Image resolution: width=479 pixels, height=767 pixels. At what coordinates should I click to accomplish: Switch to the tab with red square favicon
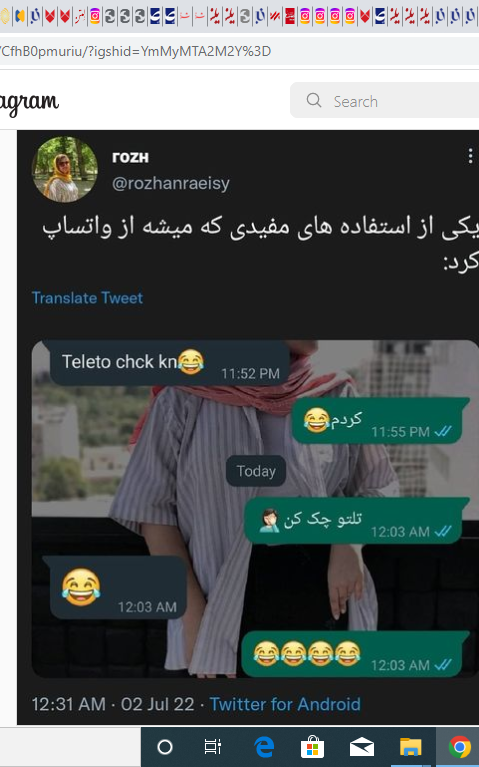pyautogui.click(x=290, y=17)
